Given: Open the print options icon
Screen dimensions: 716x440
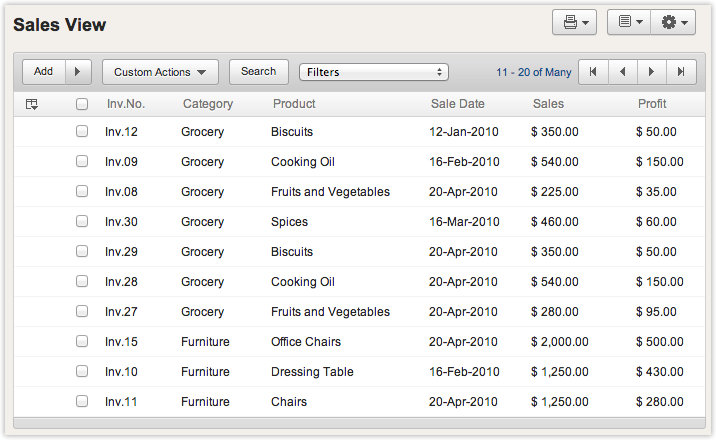Looking at the screenshot, I should 574,23.
